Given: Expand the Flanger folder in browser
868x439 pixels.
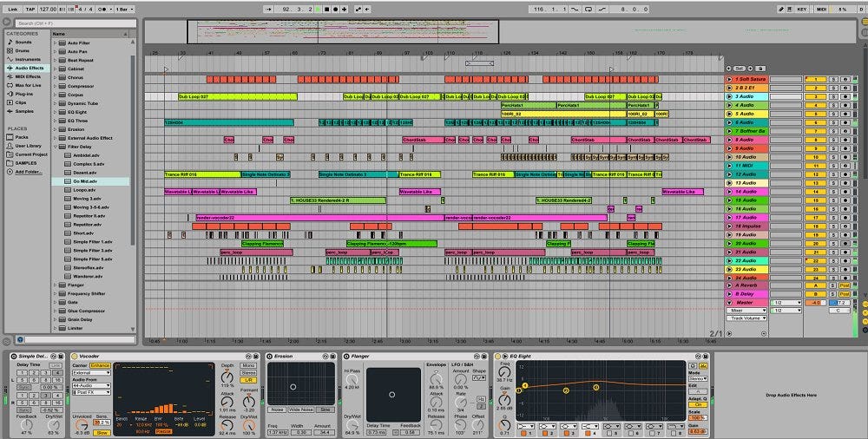Looking at the screenshot, I should point(55,285).
